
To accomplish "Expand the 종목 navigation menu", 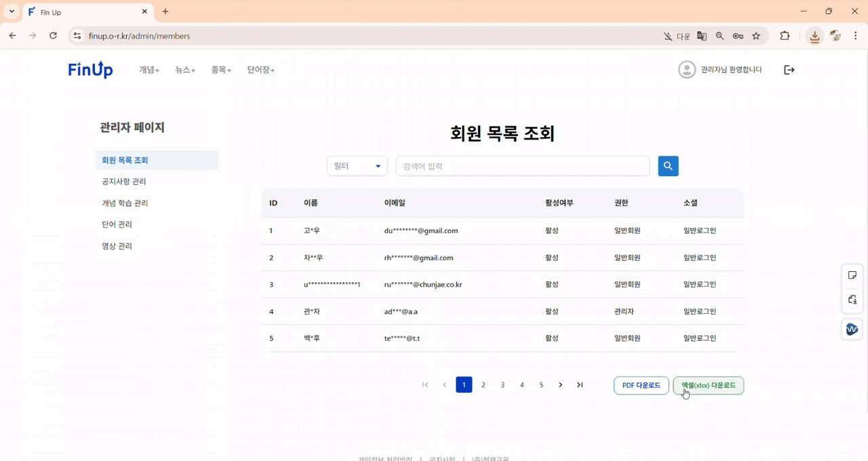I will tap(221, 69).
